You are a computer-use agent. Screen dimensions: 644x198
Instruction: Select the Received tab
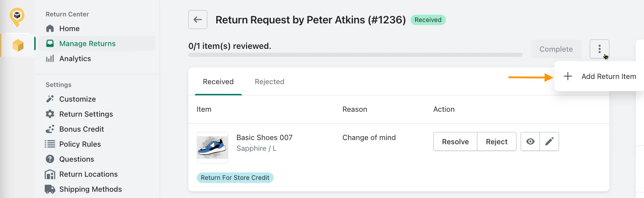pos(218,82)
